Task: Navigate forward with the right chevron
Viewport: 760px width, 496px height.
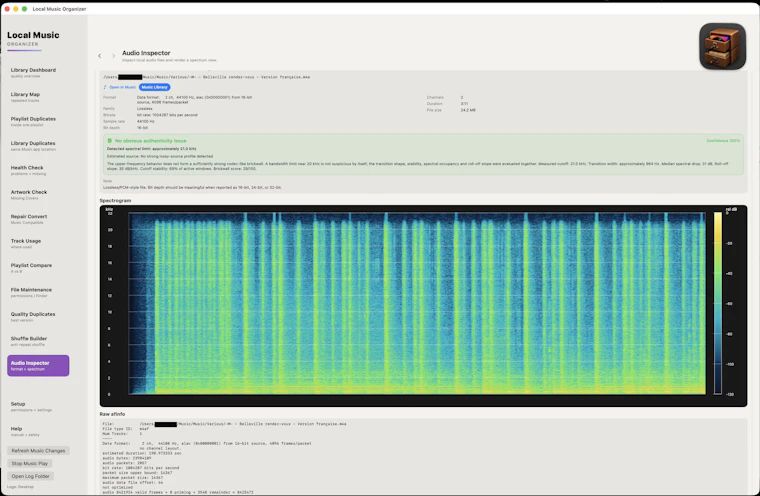Action: click(113, 56)
